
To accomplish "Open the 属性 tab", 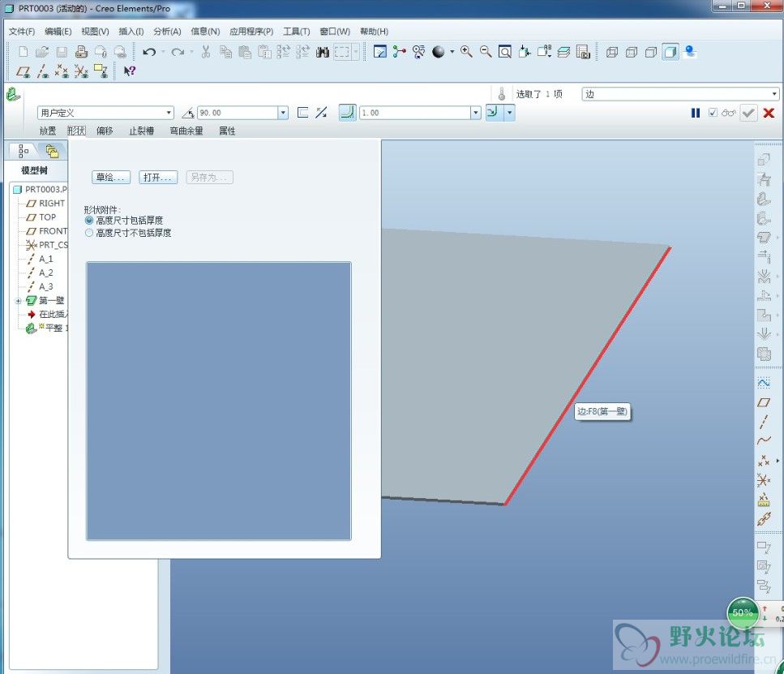I will [227, 131].
